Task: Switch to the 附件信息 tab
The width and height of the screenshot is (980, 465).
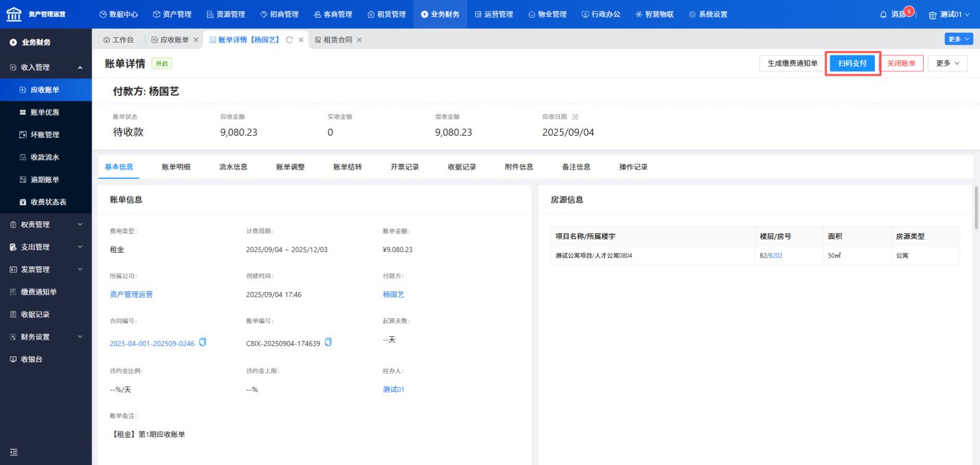Action: tap(519, 167)
